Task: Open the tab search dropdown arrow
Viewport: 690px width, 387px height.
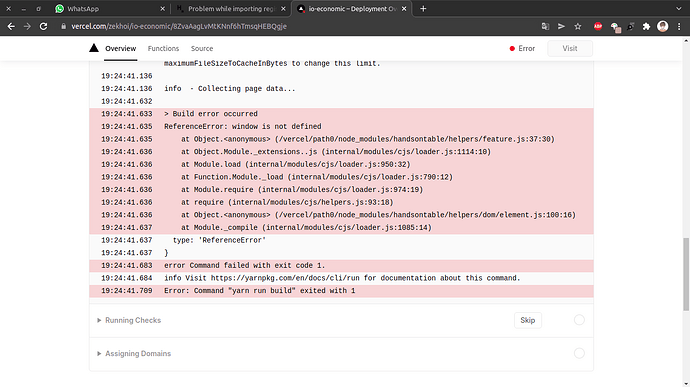Action: 679,9
